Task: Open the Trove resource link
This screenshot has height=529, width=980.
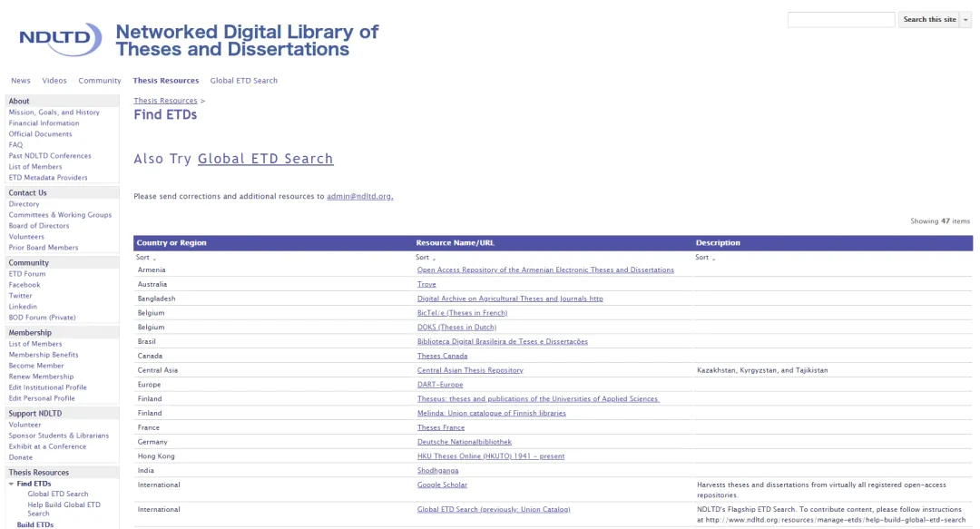Action: pos(426,285)
